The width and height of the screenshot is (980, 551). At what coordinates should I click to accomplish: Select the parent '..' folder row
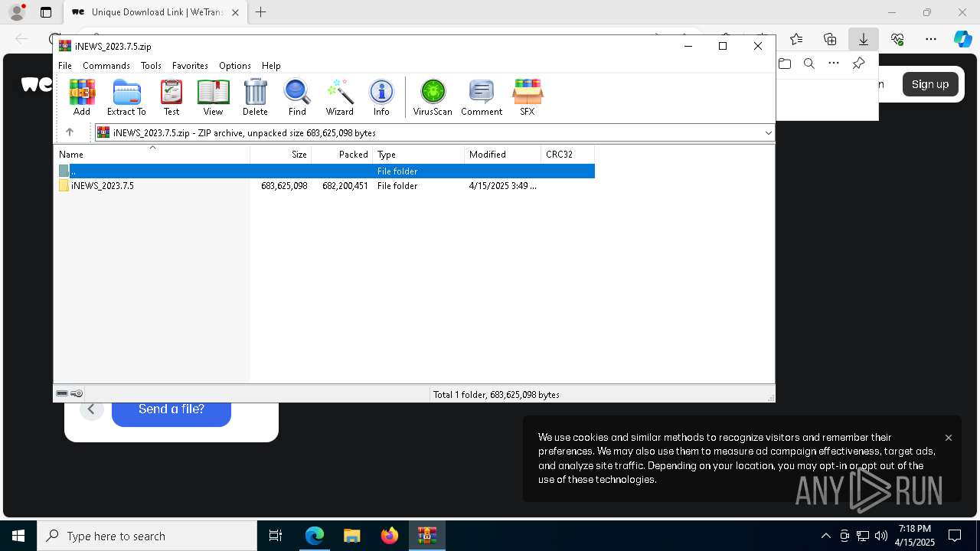point(326,171)
